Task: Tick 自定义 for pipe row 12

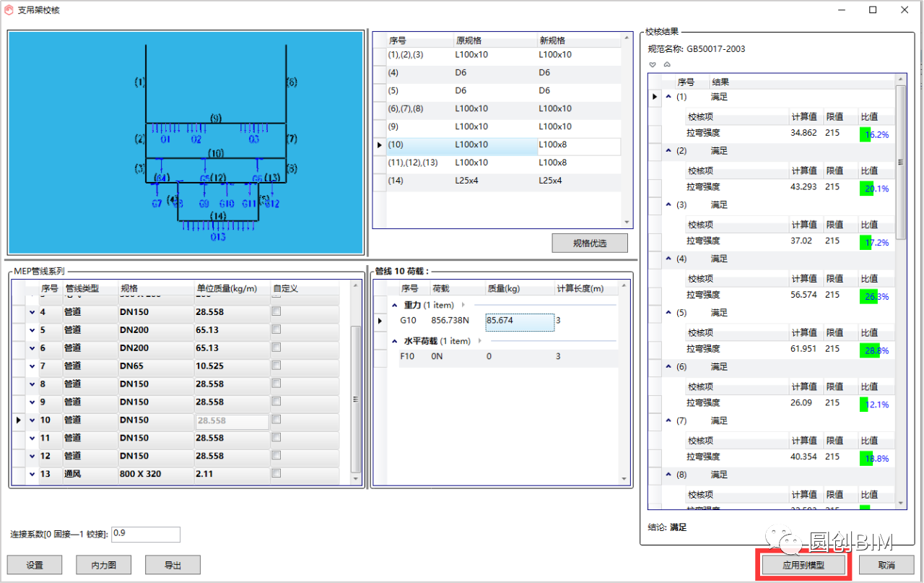Action: [x=275, y=455]
